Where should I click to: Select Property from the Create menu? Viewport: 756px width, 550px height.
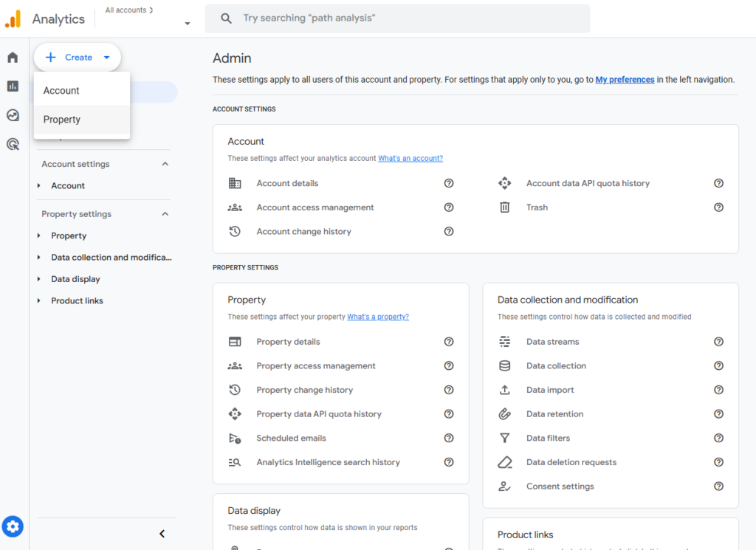[x=62, y=120]
